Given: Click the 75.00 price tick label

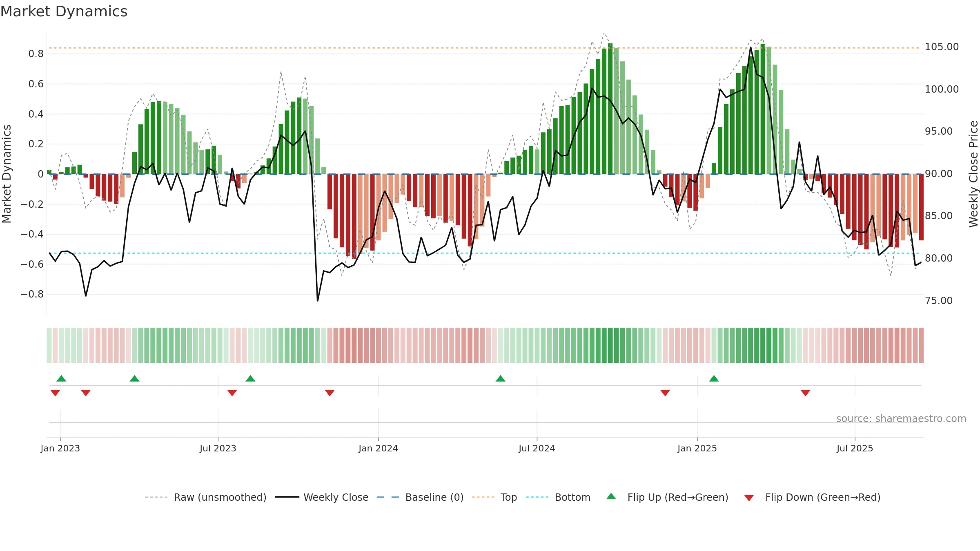Looking at the screenshot, I should tap(939, 301).
